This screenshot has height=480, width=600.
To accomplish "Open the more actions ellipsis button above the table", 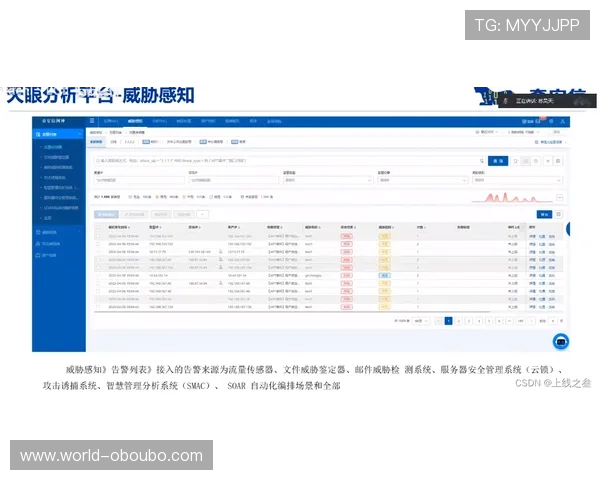I will point(203,214).
